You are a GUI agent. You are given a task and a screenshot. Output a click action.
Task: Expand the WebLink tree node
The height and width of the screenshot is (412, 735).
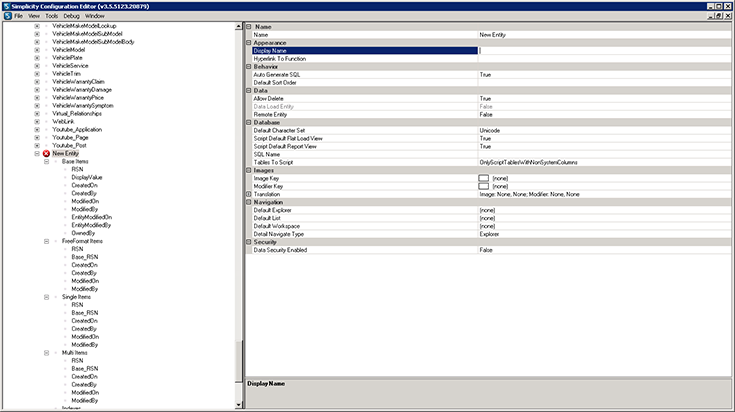click(x=37, y=121)
